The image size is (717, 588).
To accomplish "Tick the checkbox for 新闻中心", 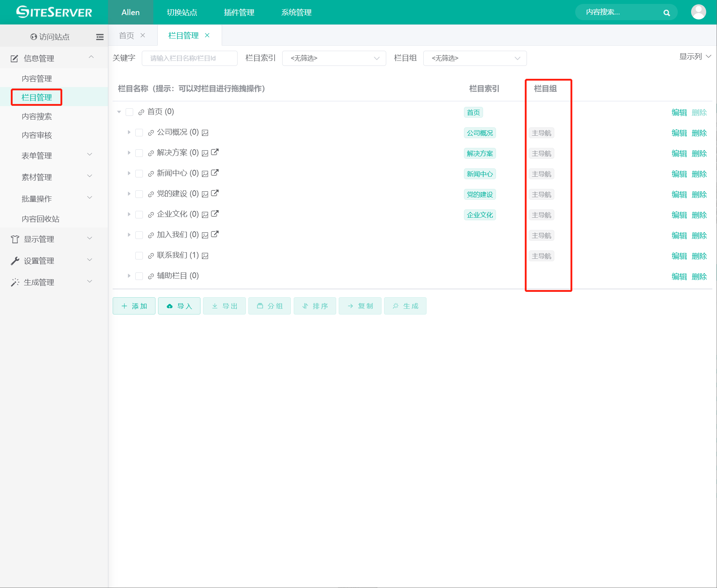I will pos(139,173).
